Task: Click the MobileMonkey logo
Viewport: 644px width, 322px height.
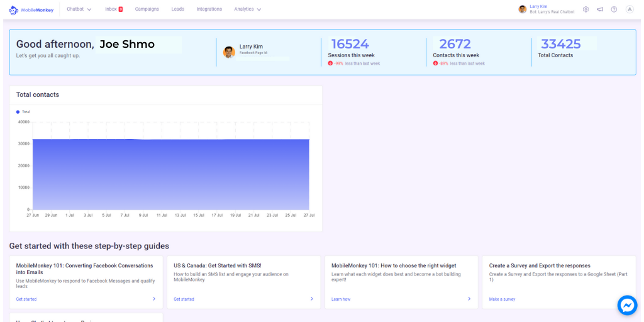Action: click(31, 9)
